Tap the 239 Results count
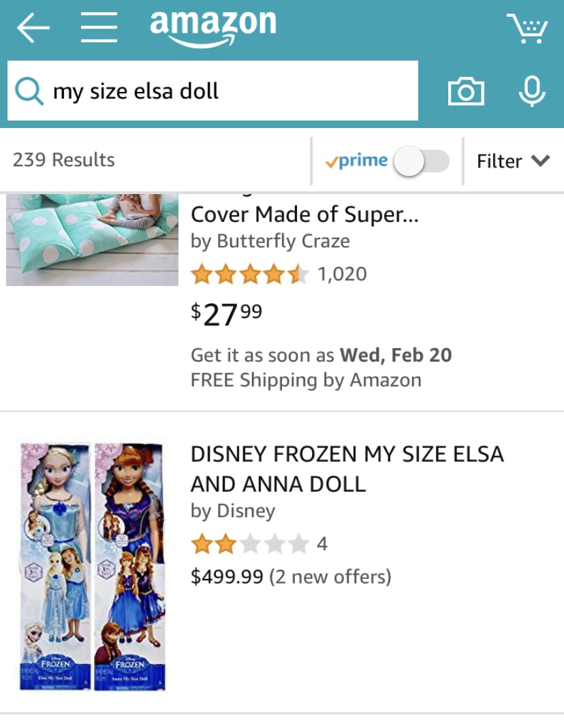The height and width of the screenshot is (728, 564). [63, 161]
